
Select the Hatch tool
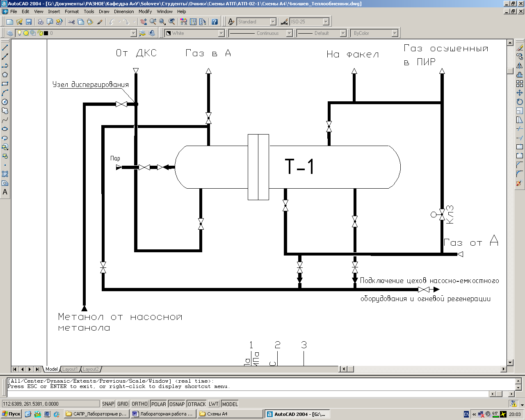coord(5,174)
